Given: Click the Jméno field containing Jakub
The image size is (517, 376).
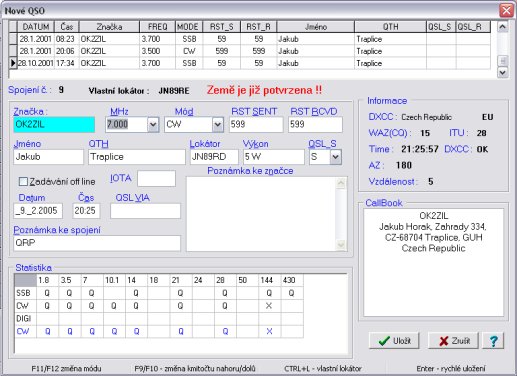Looking at the screenshot, I should (x=49, y=157).
